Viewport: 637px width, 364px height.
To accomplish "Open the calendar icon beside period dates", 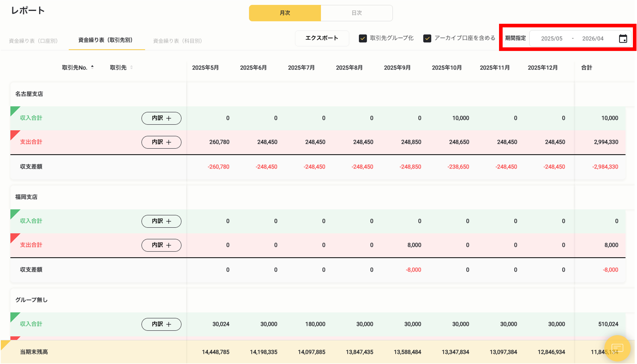I will coord(623,38).
